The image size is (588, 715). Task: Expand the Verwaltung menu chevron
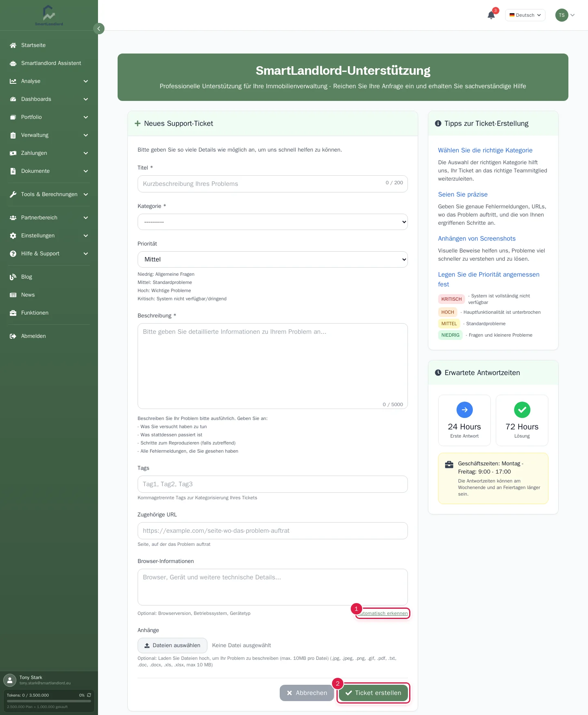[x=86, y=135]
